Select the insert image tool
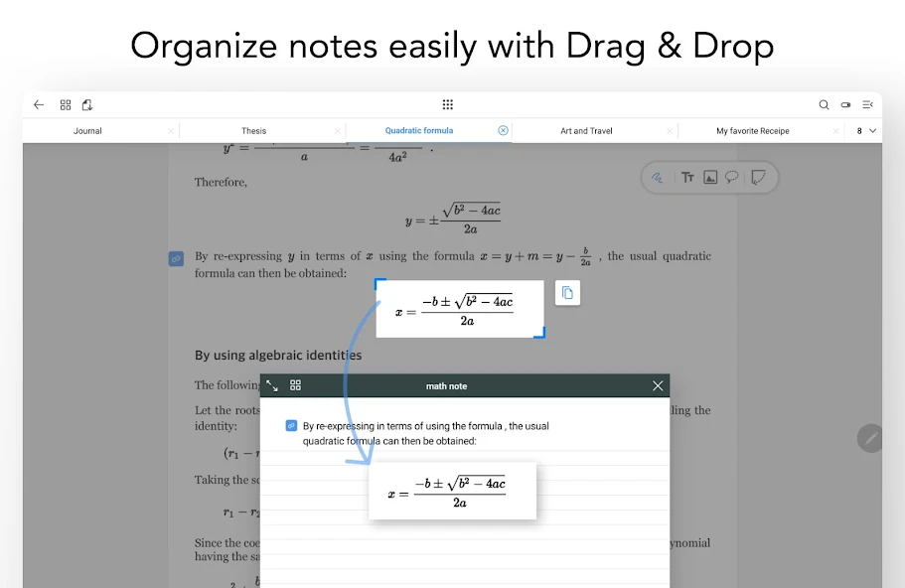This screenshot has height=588, width=905. coord(710,178)
